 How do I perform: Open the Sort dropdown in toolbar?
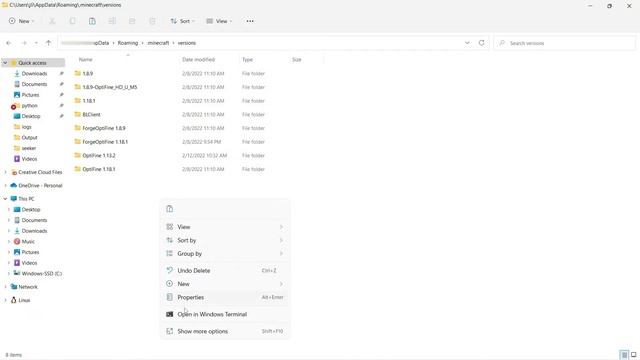[x=182, y=21]
